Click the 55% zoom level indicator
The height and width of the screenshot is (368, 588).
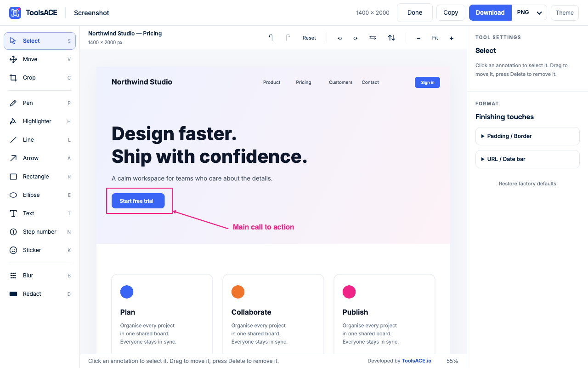point(452,361)
